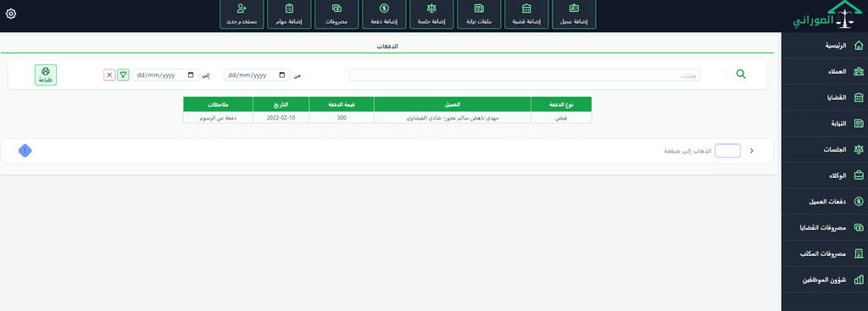Viewport: 868px width, 311px height.
Task: Click the go-to-page number field
Action: [x=727, y=151]
